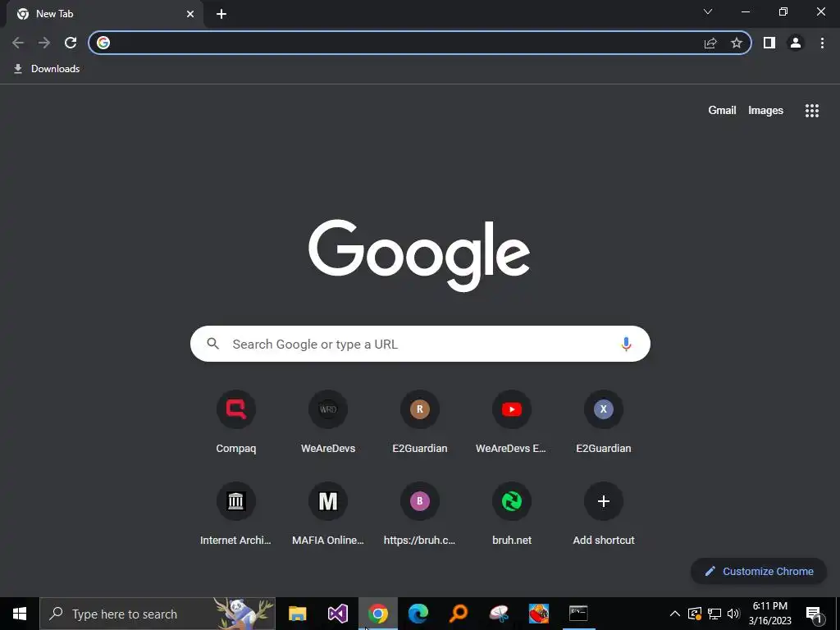
Task: Open the MAFIA Online shortcut
Action: point(328,514)
